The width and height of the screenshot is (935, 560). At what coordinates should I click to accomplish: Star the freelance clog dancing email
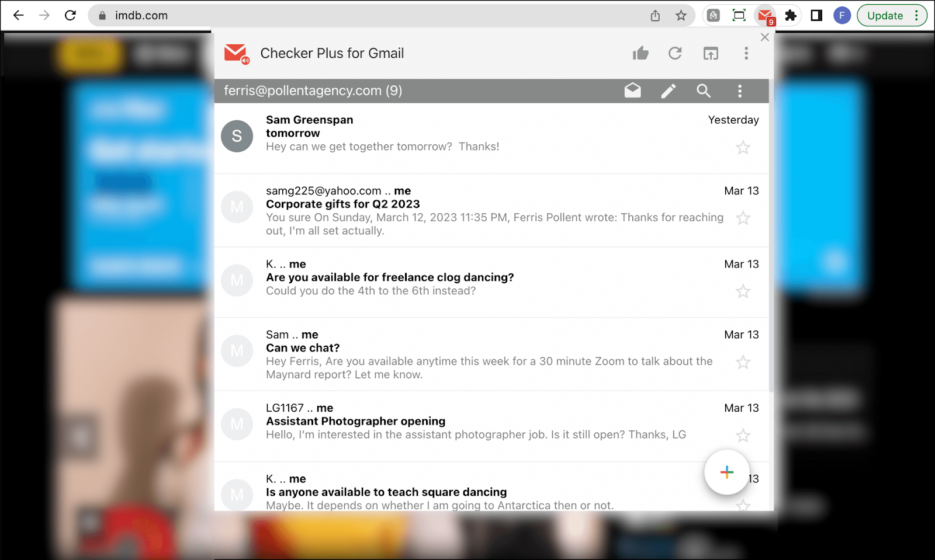point(743,291)
